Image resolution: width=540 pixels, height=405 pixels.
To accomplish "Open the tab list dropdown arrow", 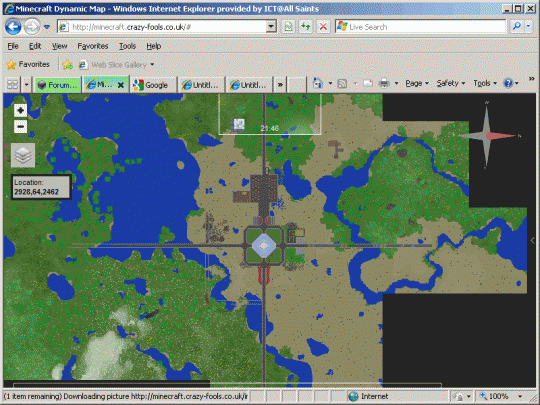I will (27, 85).
